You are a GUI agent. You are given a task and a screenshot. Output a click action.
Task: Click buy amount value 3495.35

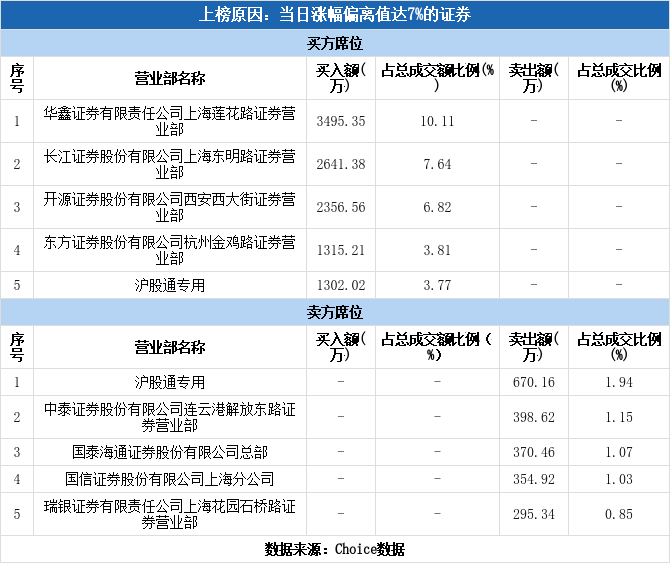tap(341, 121)
